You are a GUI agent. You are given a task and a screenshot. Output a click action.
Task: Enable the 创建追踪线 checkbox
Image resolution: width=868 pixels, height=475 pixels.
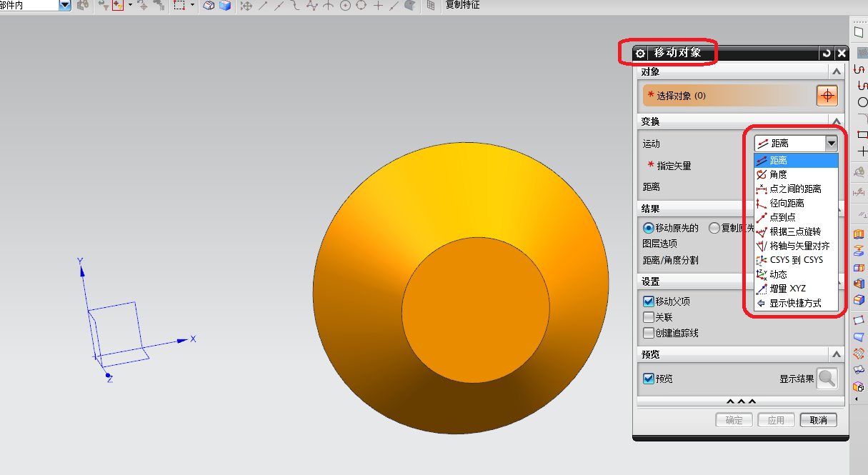click(x=649, y=333)
